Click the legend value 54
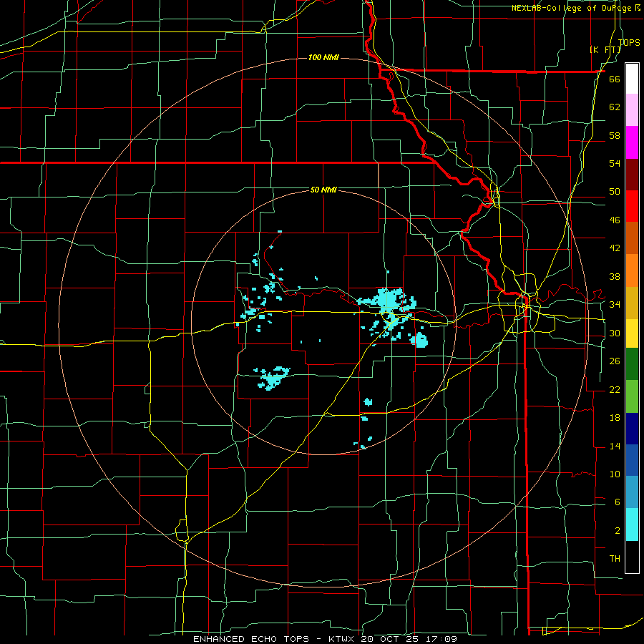Screen dimensions: 644x644 click(615, 163)
